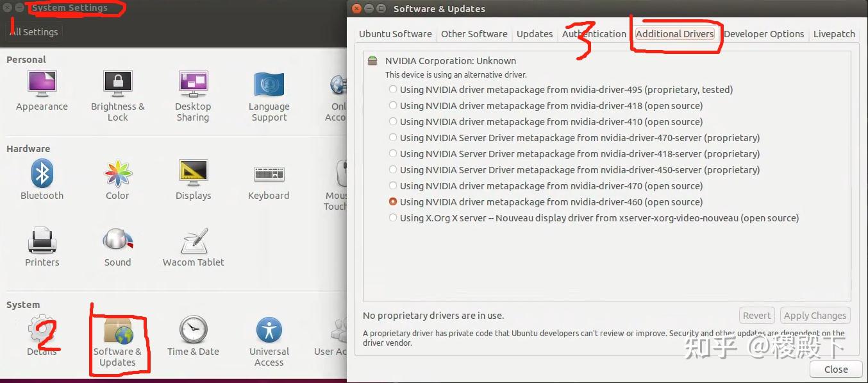868x383 pixels.
Task: Switch to the Livepatch tab
Action: point(834,34)
